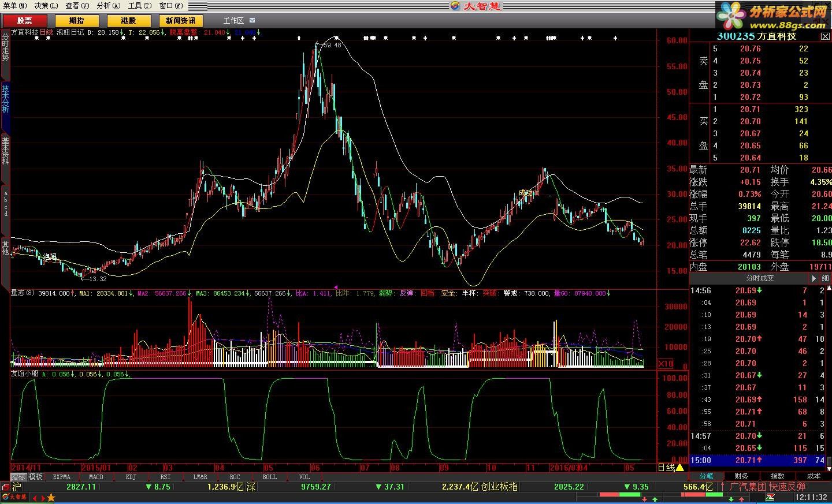Image resolution: width=832 pixels, height=504 pixels.
Task: Open the 决策(L) menu
Action: [x=46, y=5]
